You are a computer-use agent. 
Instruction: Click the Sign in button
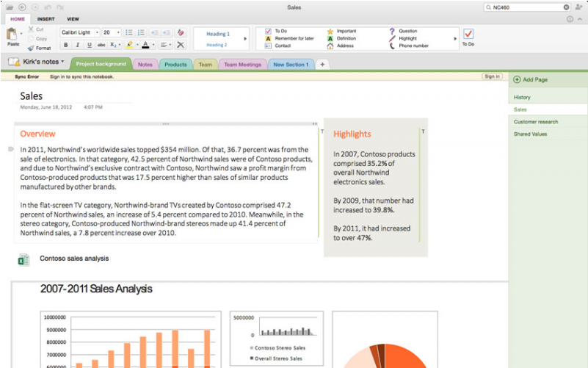(492, 76)
